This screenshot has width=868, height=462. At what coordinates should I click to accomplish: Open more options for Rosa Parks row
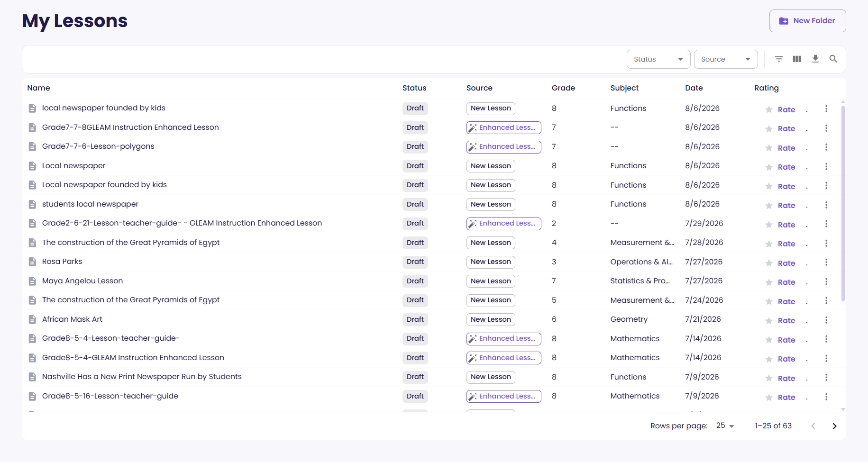(826, 262)
